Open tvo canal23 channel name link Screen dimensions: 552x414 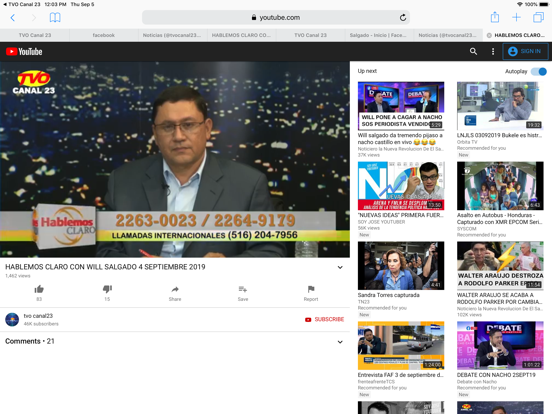coord(38,316)
